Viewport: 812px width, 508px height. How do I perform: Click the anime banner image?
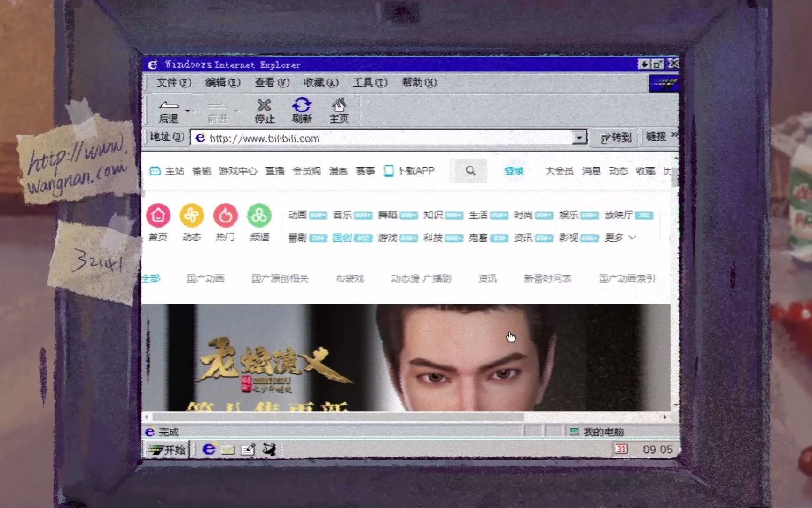pyautogui.click(x=406, y=357)
